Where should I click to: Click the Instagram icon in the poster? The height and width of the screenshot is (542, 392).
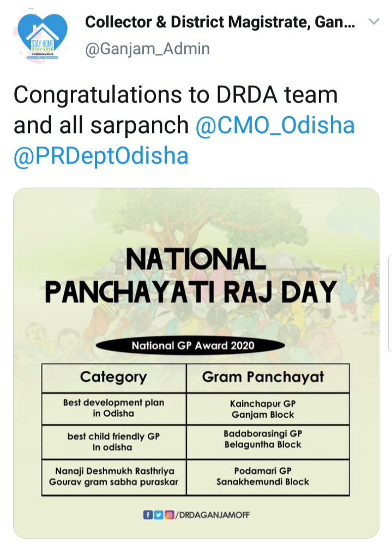[x=167, y=514]
